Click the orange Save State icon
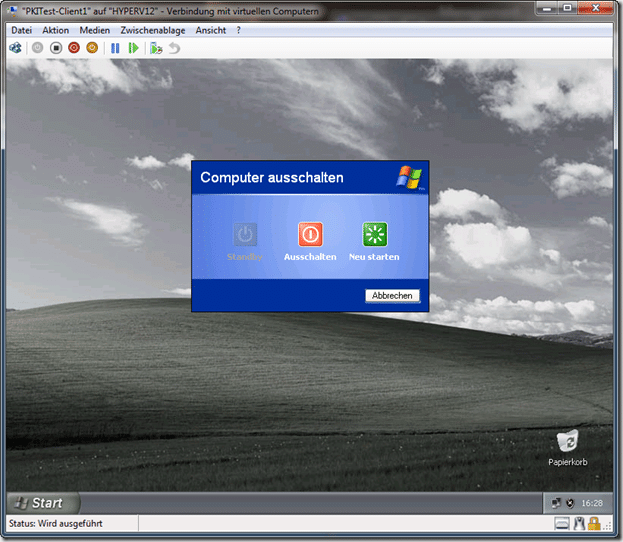Image resolution: width=623 pixels, height=542 pixels. [92, 48]
